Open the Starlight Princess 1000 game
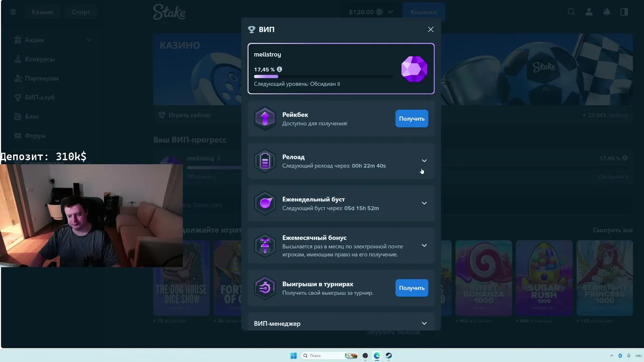Image resolution: width=644 pixels, height=362 pixels. [x=604, y=278]
